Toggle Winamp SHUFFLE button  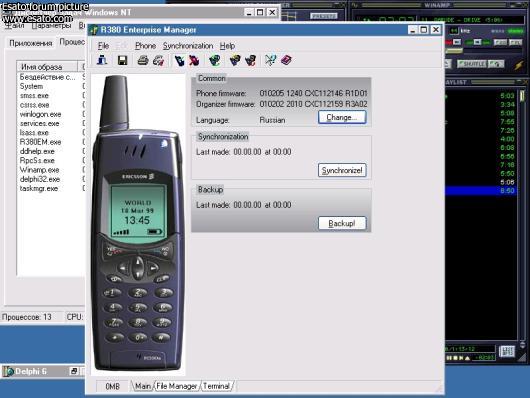[472, 64]
